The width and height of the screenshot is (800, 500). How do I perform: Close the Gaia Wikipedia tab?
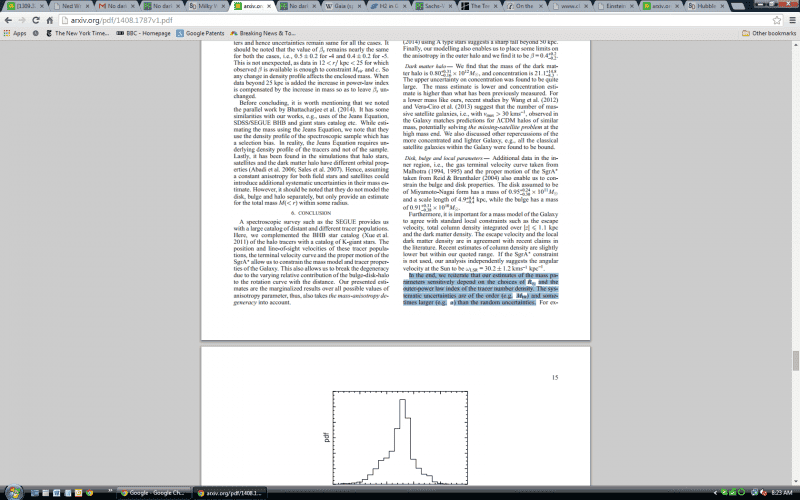pos(360,6)
